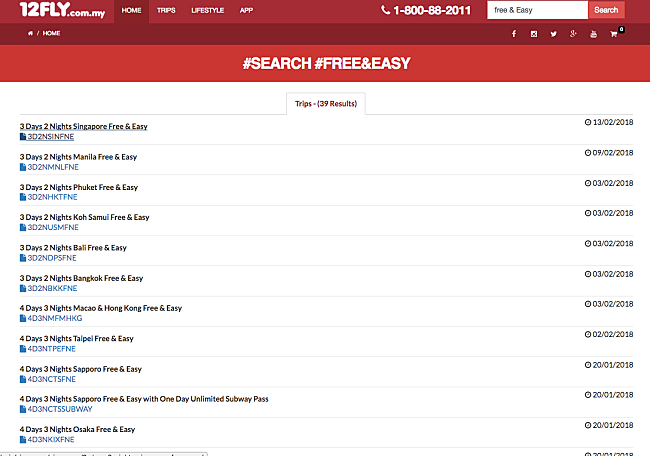Open the HOME menu item
This screenshot has height=456, width=650.
tap(131, 10)
